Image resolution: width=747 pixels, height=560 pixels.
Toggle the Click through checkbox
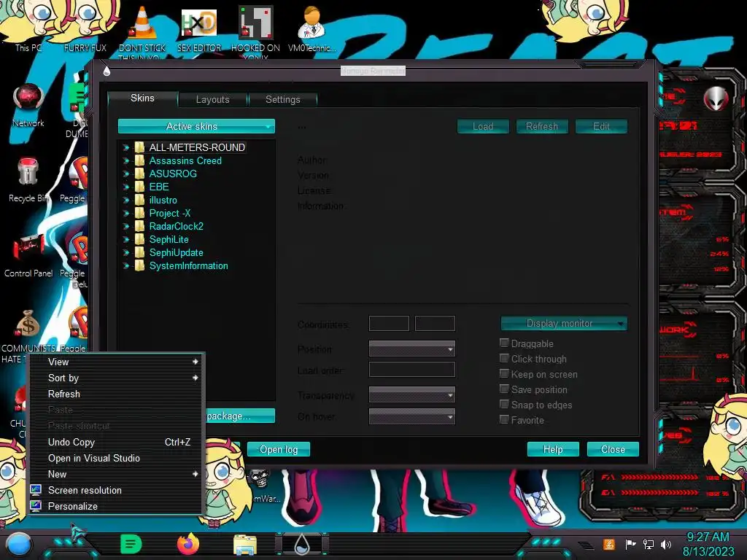(x=504, y=358)
